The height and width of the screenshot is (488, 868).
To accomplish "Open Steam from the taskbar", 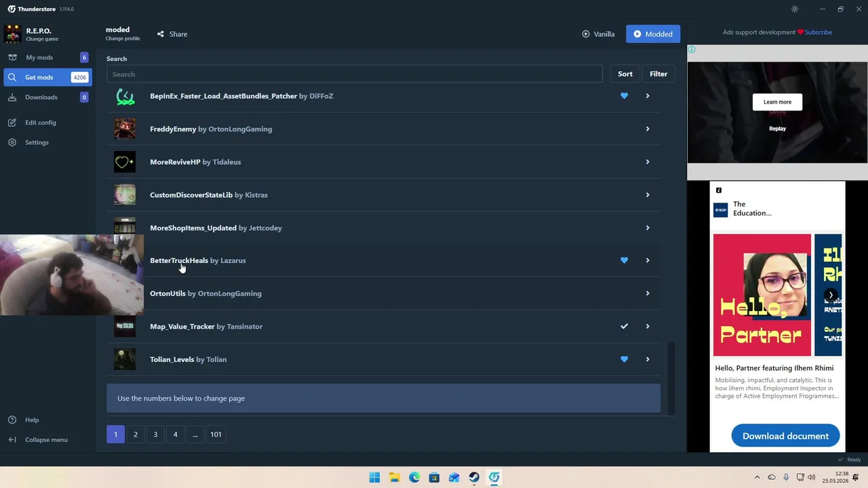I will (x=474, y=477).
